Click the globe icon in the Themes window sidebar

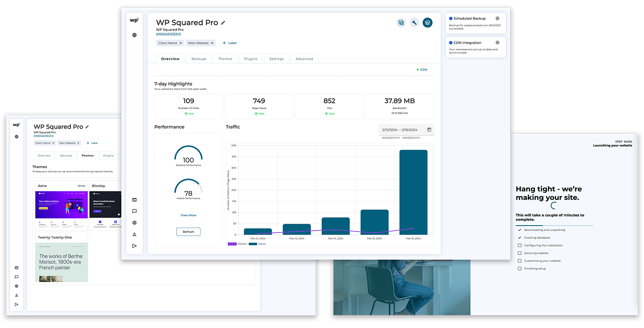tap(17, 136)
